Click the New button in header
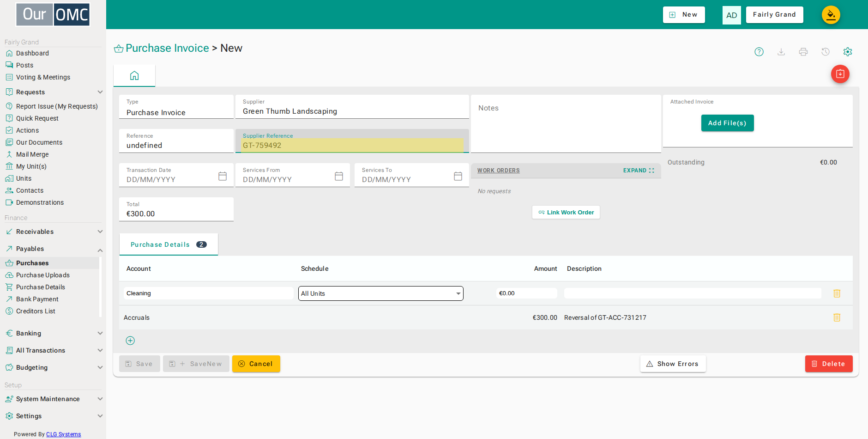This screenshot has width=868, height=439. point(684,15)
